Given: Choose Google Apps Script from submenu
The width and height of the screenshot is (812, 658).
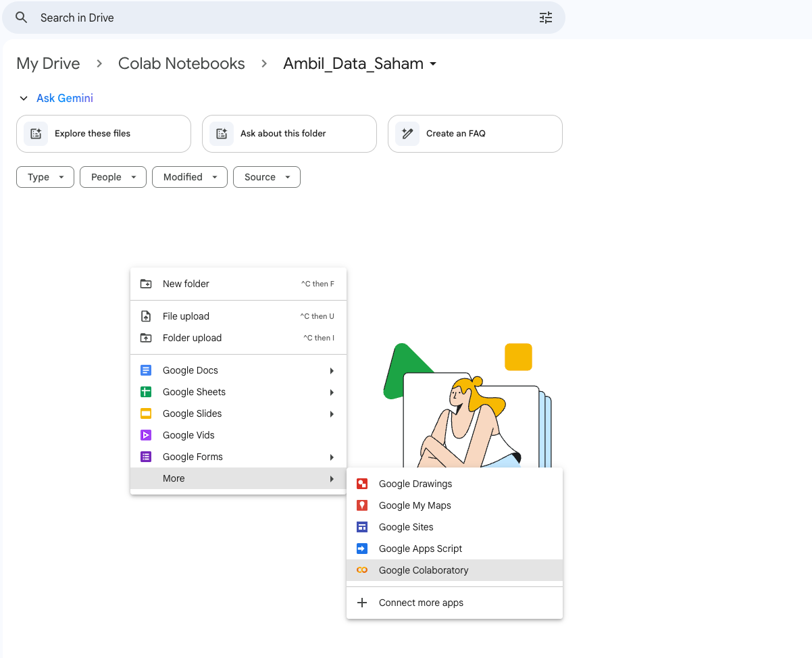Looking at the screenshot, I should click(x=455, y=549).
